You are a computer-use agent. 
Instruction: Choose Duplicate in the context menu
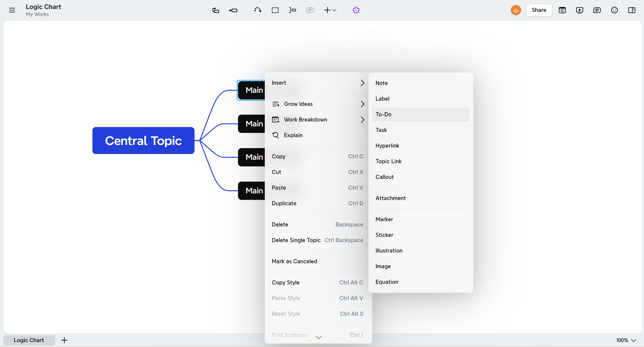(x=318, y=204)
